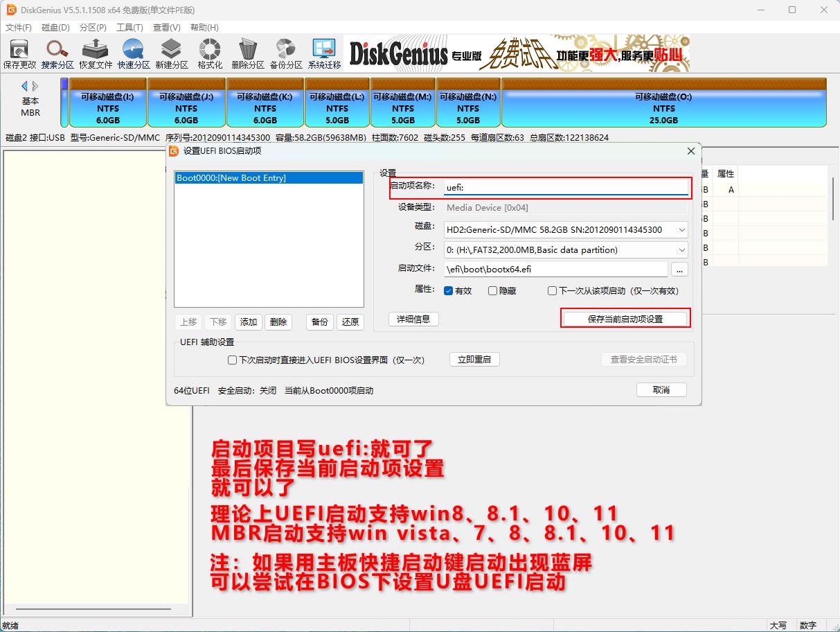Open the 恢复文件 (Recover Files) tool

click(x=96, y=53)
